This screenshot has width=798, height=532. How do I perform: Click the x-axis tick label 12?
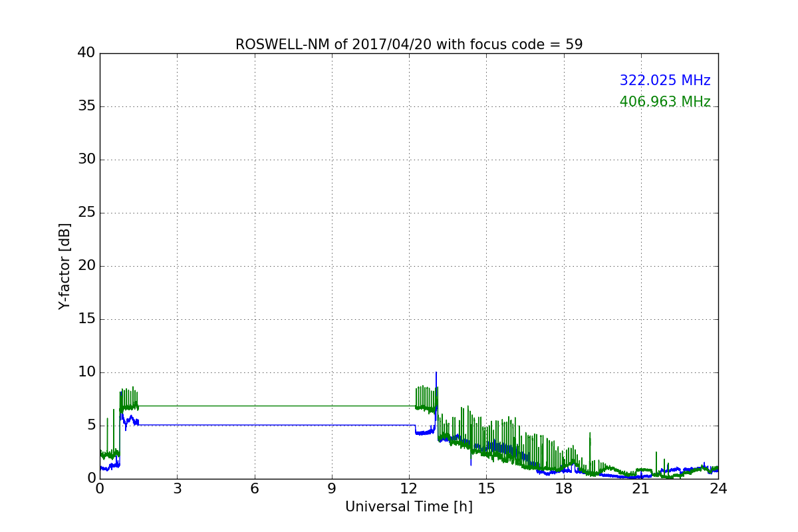coord(409,488)
